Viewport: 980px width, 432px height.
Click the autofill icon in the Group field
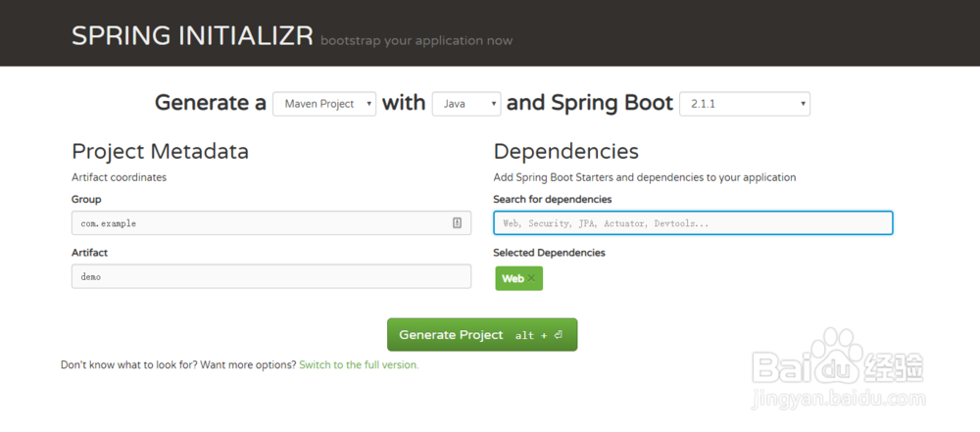[457, 223]
